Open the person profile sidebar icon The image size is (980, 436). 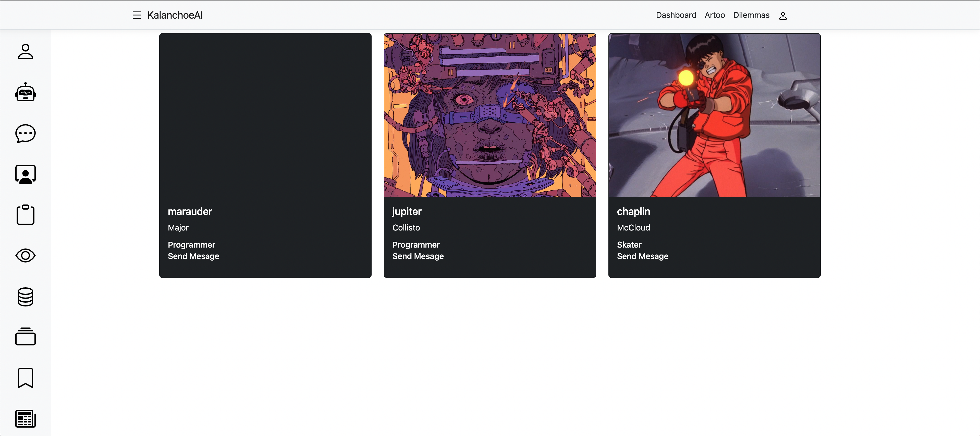pyautogui.click(x=26, y=52)
